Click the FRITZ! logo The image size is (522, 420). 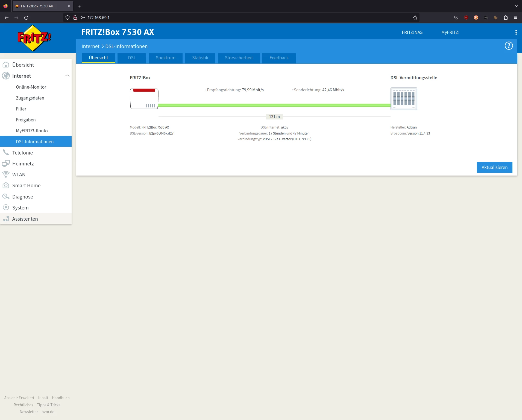[x=34, y=38]
